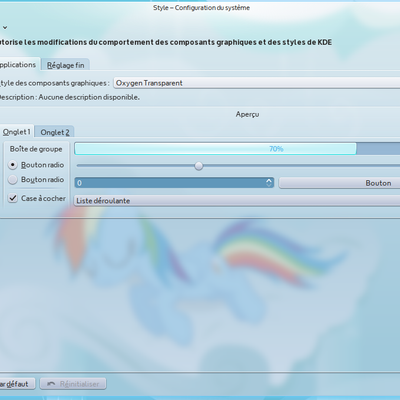Click the preview Bouton button
Viewport: 400px width, 400px height.
(x=339, y=183)
